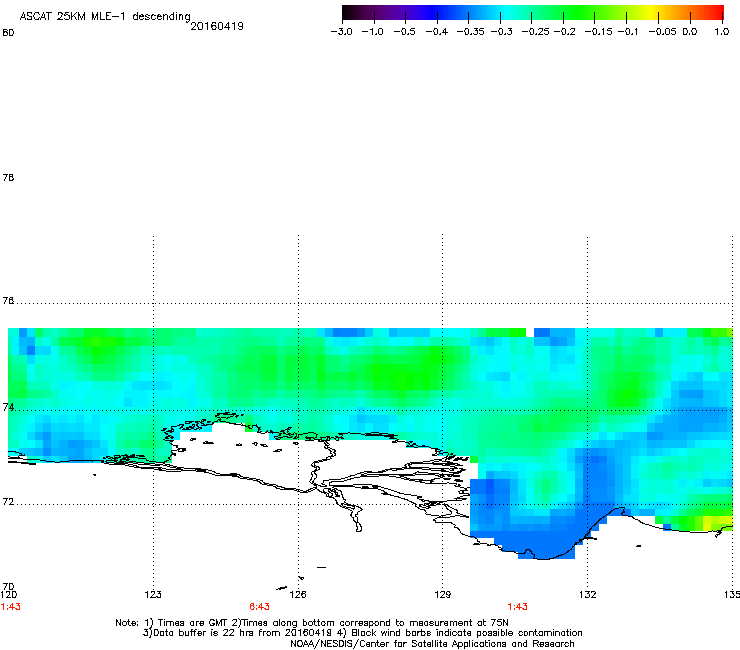Click the -0.4 color scale label

click(x=437, y=32)
